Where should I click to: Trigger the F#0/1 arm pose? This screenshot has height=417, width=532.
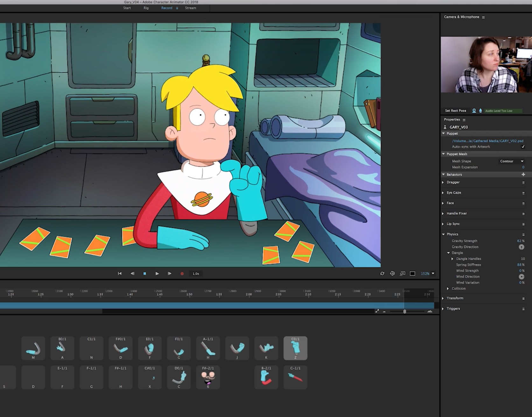tap(121, 348)
